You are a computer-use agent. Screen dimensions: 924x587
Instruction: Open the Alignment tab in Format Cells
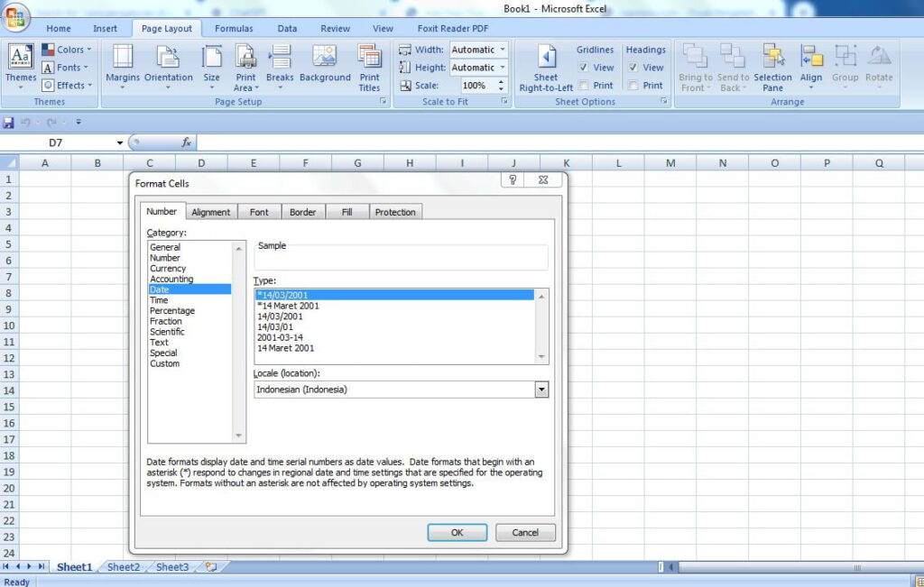(211, 212)
